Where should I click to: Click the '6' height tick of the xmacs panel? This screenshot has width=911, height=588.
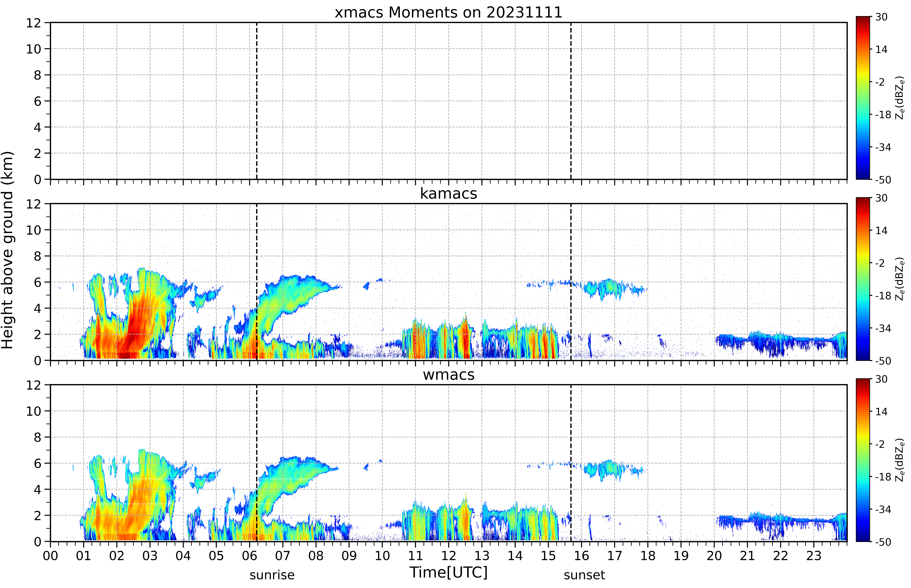pyautogui.click(x=37, y=101)
